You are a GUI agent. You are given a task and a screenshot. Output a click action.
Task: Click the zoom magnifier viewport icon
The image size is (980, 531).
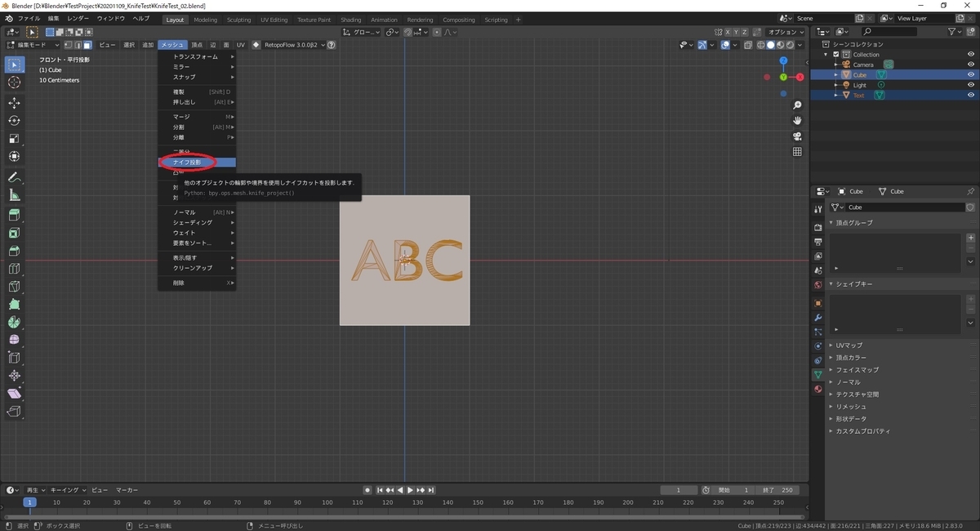click(797, 105)
